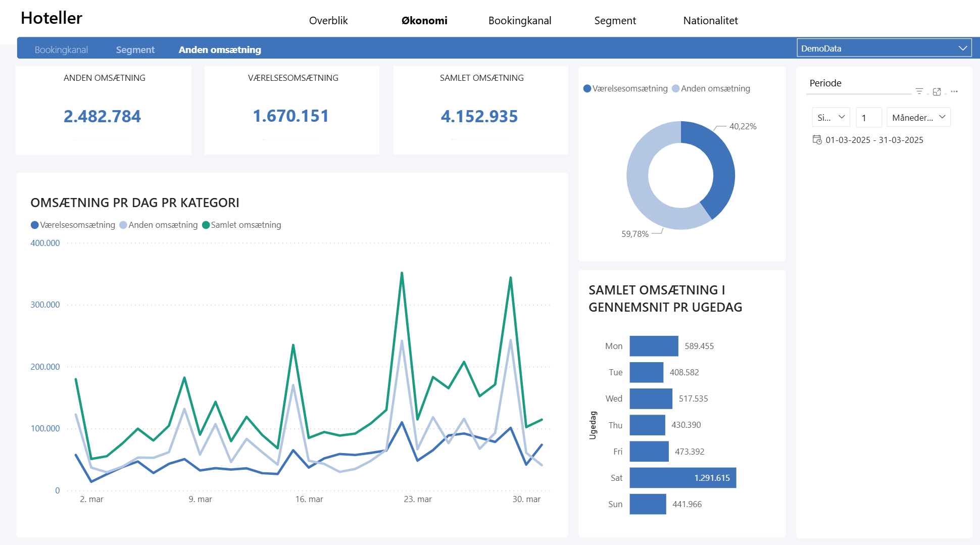Click Værelsesomsætning legend item in line chart

coord(73,225)
